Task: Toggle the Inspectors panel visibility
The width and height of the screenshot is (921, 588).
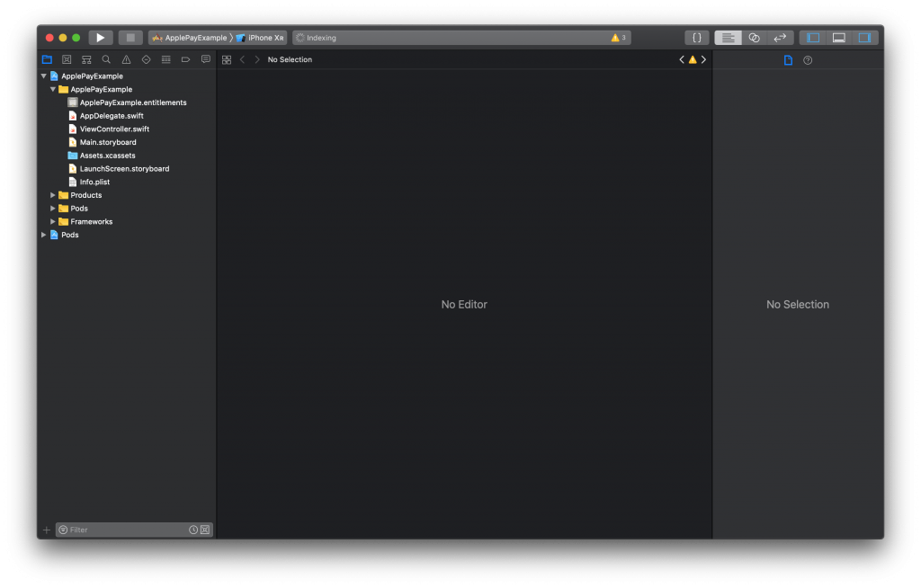Action: [x=864, y=38]
